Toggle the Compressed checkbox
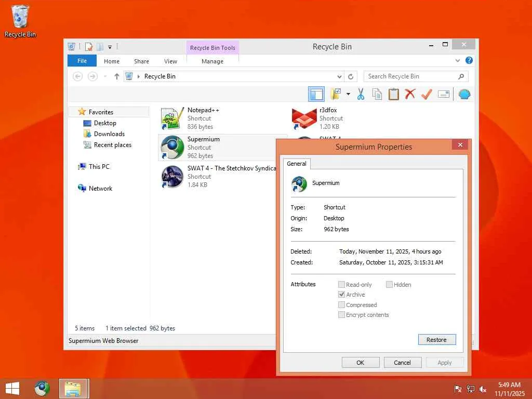 (x=341, y=304)
